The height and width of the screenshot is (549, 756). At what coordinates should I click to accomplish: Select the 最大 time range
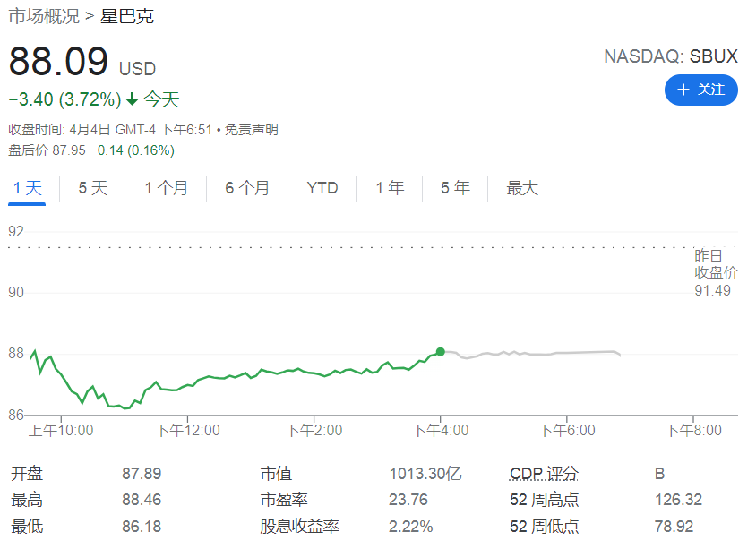coord(522,188)
